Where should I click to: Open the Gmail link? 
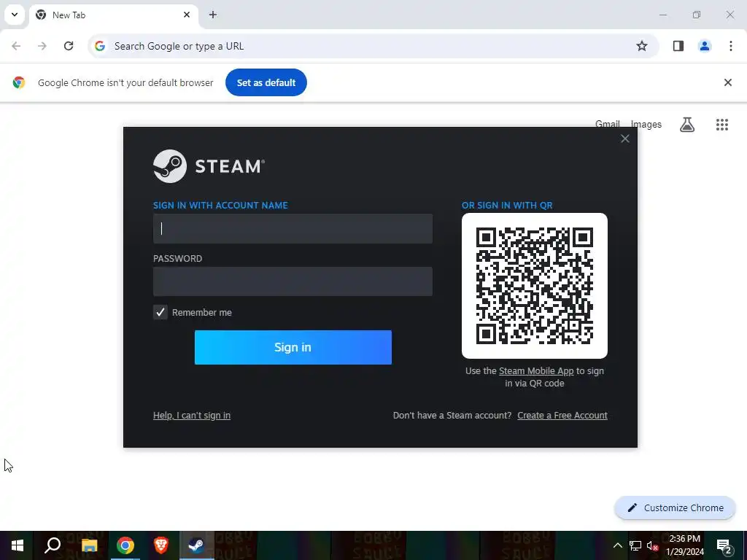(608, 124)
